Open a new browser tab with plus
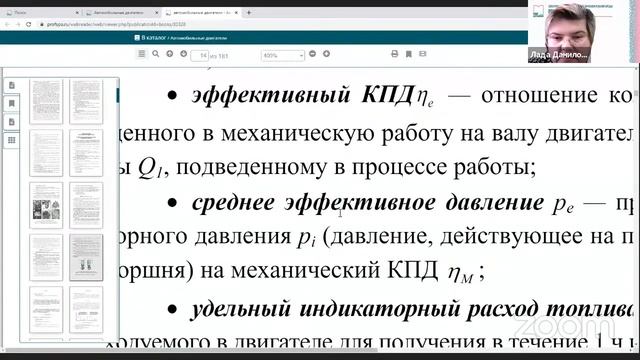The height and width of the screenshot is (360, 640). pos(249,13)
